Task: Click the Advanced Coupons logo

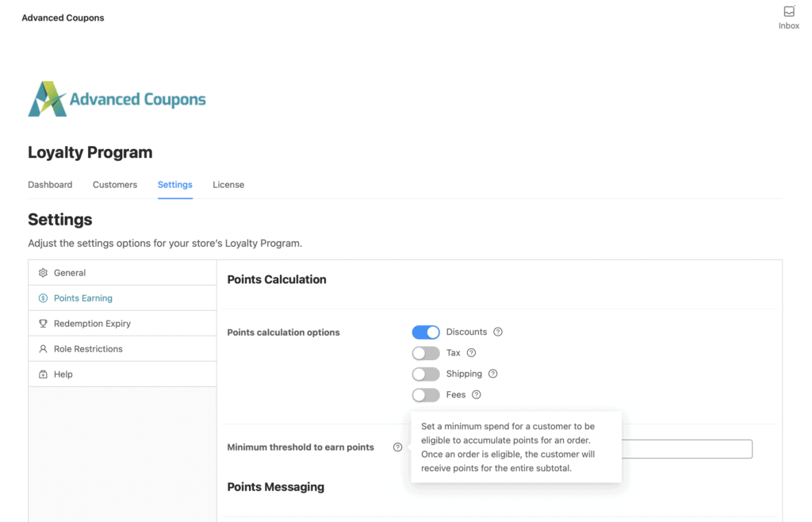Action: (117, 99)
